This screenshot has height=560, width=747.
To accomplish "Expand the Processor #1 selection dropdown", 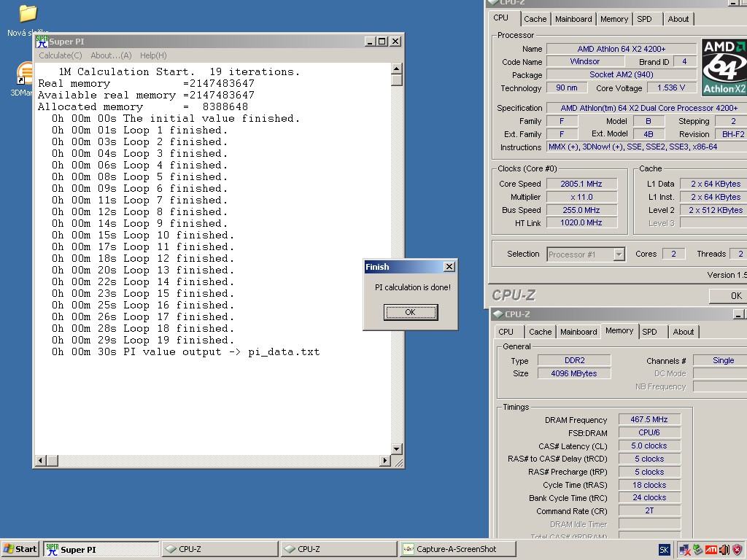I will point(619,254).
